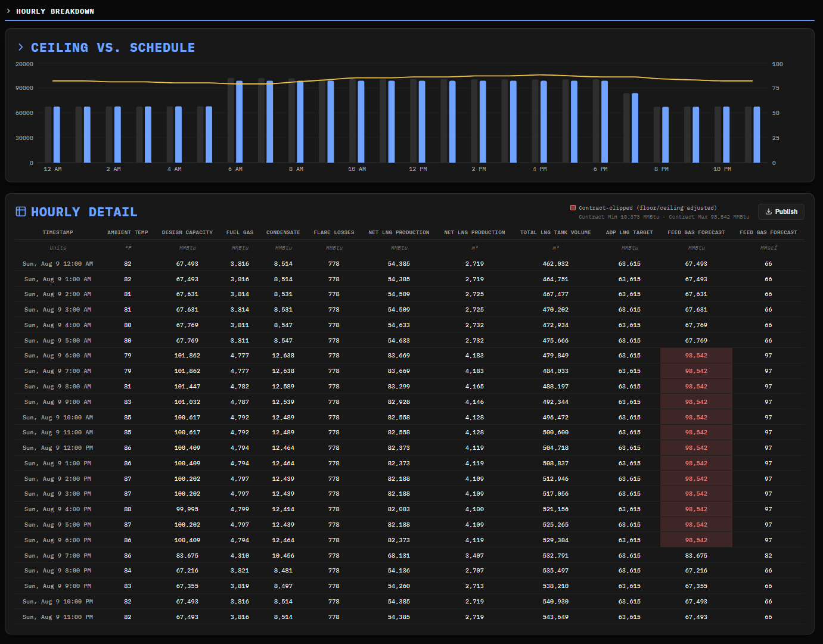Click the tank volume value 500,600
Screen dimensions: 823x644
pos(555,433)
